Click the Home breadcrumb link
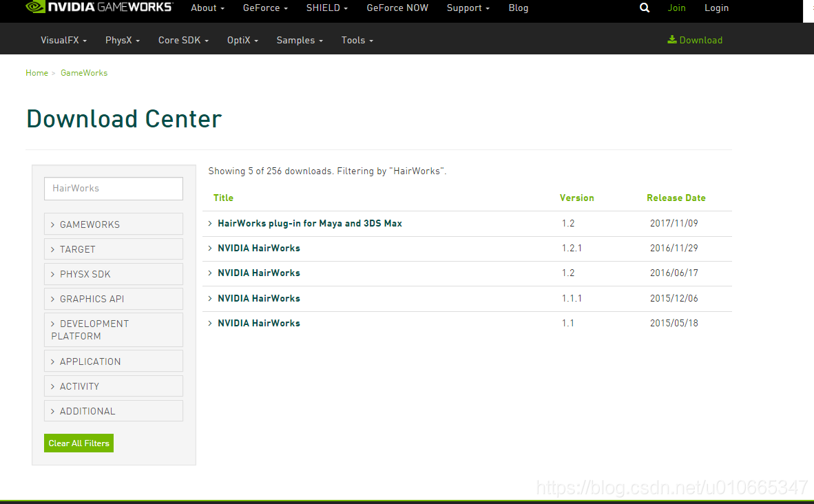This screenshot has height=504, width=814. pos(37,73)
